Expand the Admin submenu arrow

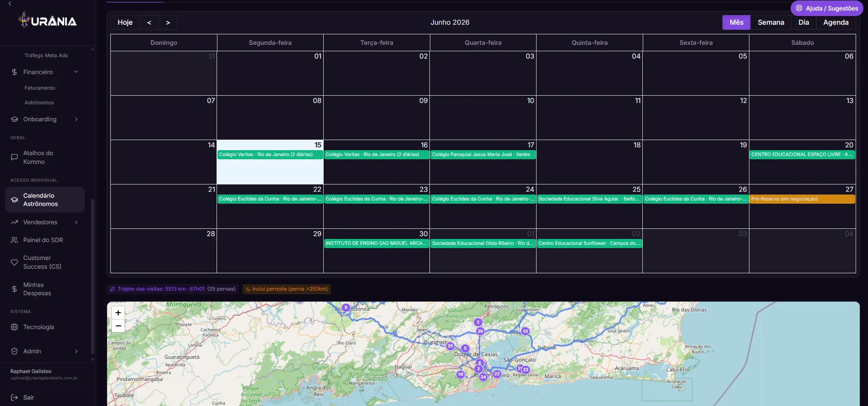point(76,351)
